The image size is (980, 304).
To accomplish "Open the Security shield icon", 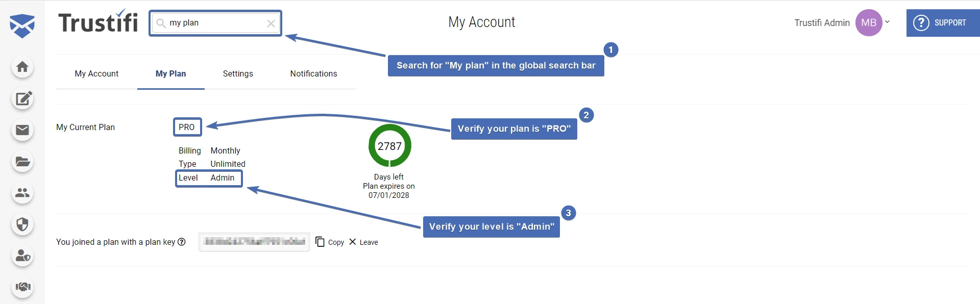I will [22, 224].
